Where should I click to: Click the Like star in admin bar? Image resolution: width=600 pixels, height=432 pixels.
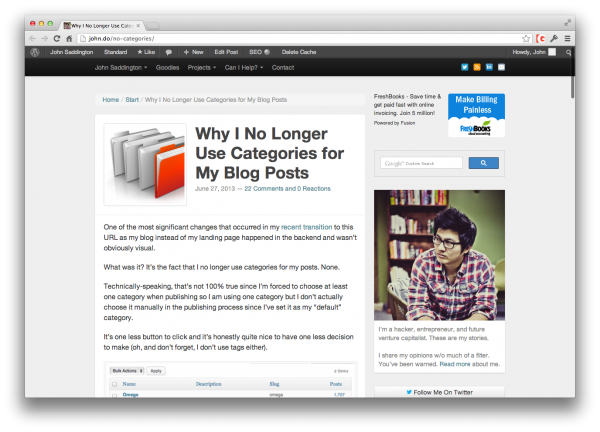coord(146,52)
